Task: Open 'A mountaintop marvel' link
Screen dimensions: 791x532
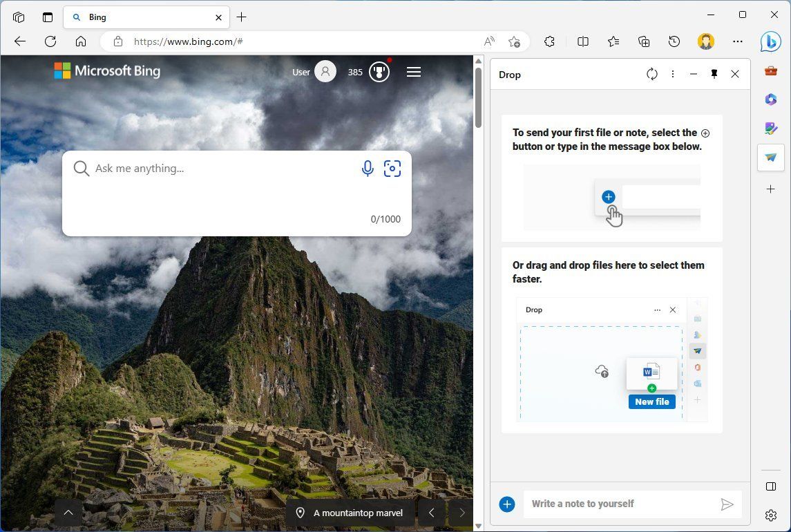Action: pyautogui.click(x=357, y=513)
